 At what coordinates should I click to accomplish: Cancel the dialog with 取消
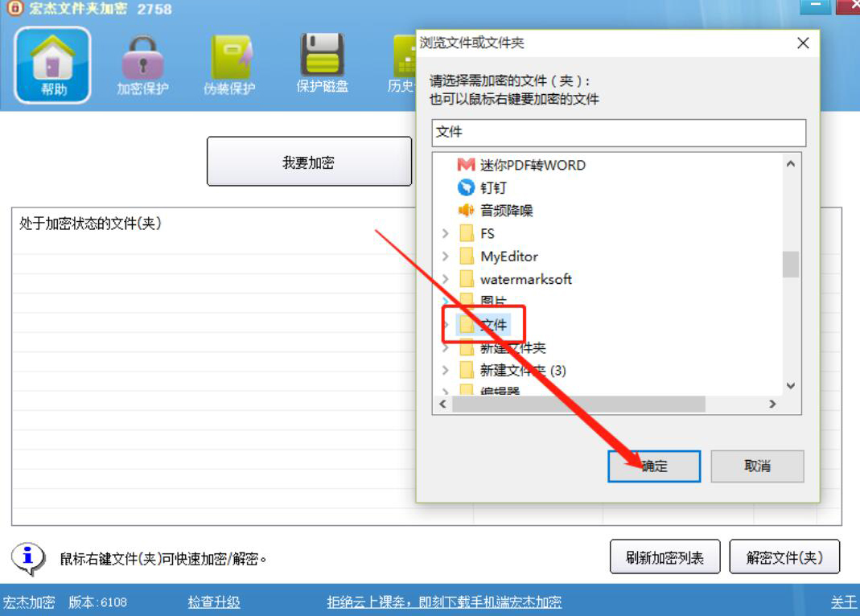pos(757,466)
